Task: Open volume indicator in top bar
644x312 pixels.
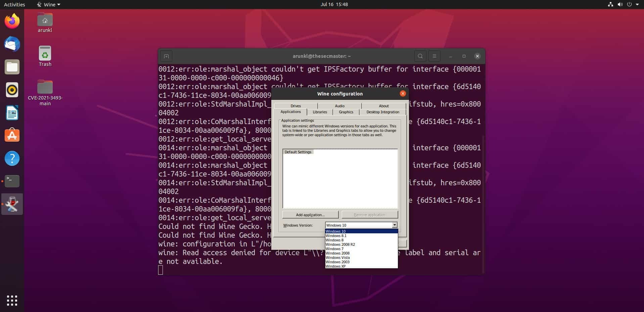Action: pos(620,4)
